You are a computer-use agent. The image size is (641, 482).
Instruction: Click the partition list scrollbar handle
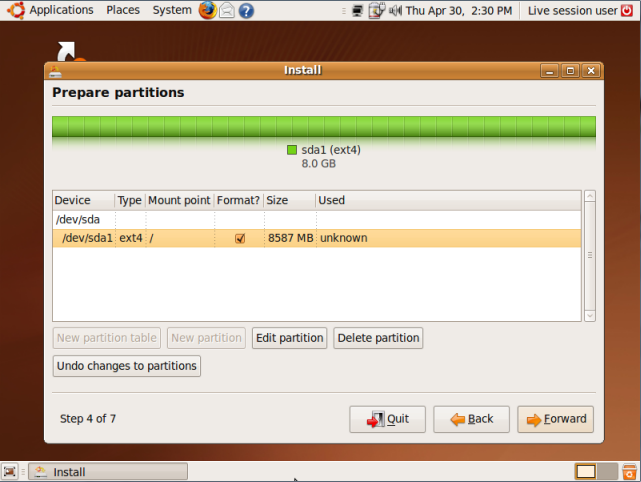[x=590, y=256]
